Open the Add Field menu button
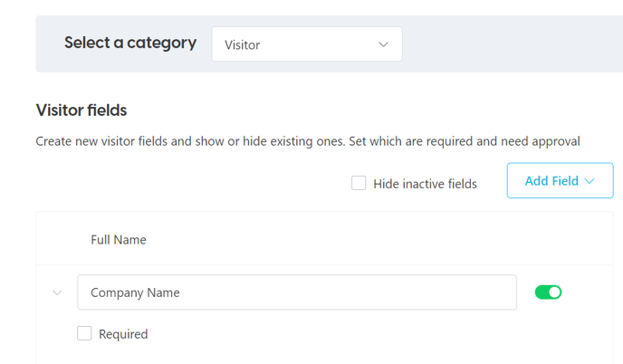Viewport: 623px width, 364px height. pos(560,180)
